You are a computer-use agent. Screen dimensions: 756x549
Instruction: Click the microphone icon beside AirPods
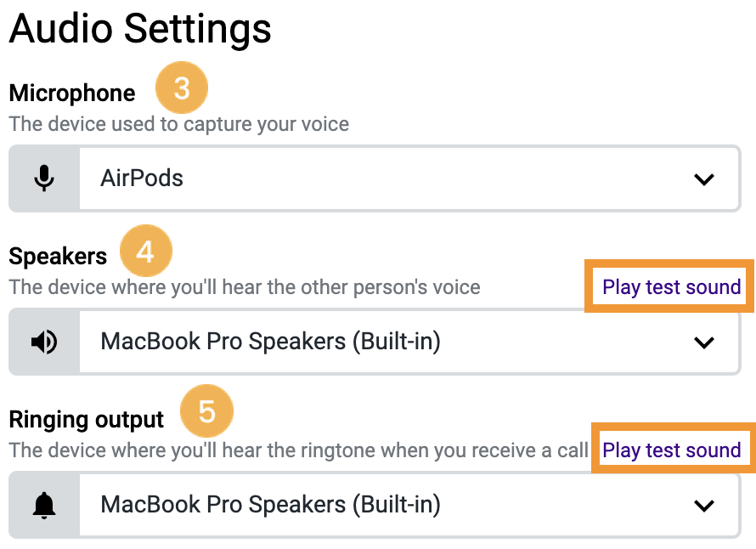[x=44, y=178]
